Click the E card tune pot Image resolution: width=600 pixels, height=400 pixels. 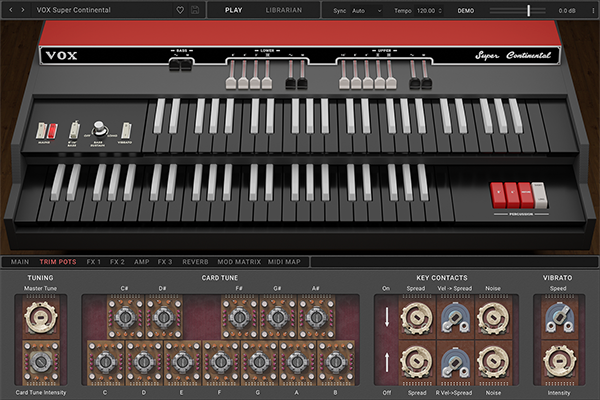tap(183, 362)
